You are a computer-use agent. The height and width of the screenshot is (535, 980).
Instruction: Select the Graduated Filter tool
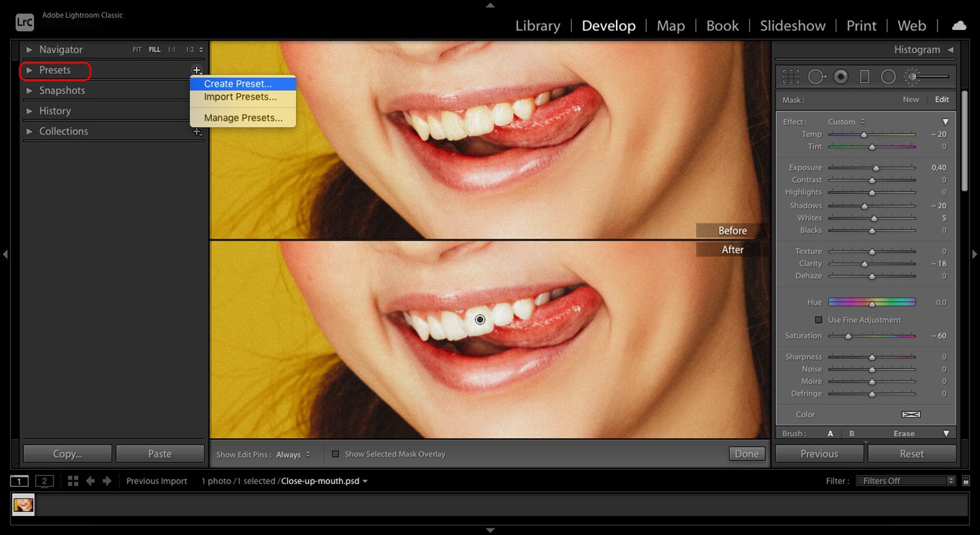click(864, 76)
